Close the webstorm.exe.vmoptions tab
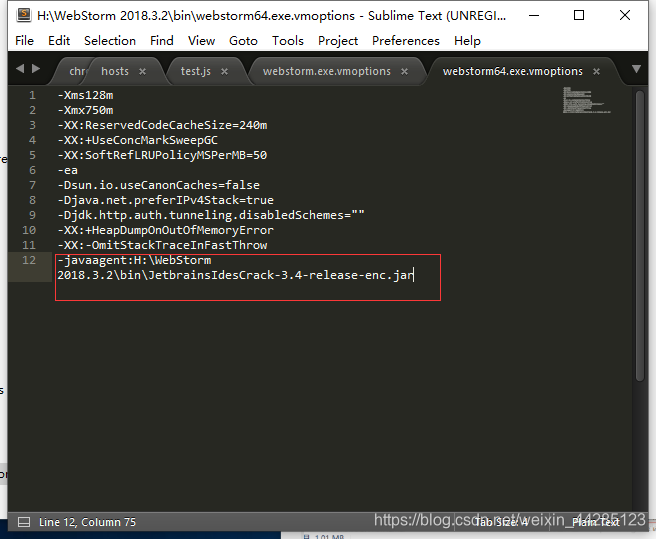 [x=405, y=72]
